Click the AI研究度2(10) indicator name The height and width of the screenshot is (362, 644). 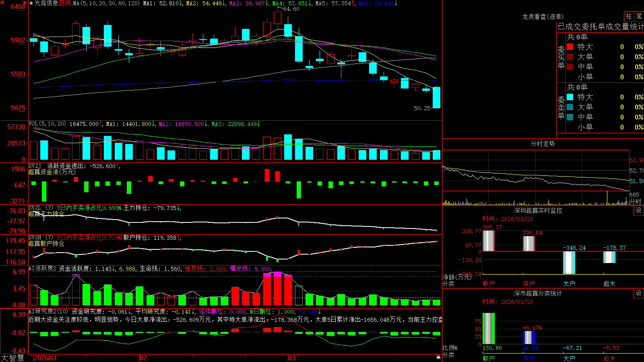[x=48, y=311]
